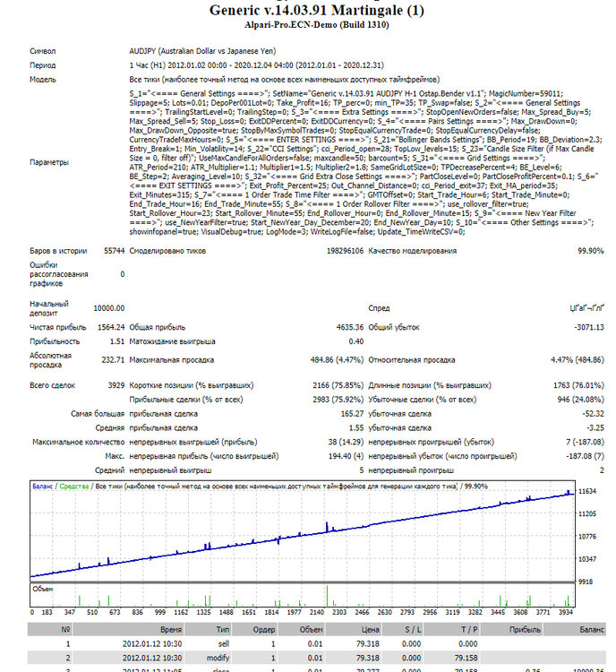The width and height of the screenshot is (616, 672).
Task: Click the modeling quality value 99.90%
Action: pos(591,251)
